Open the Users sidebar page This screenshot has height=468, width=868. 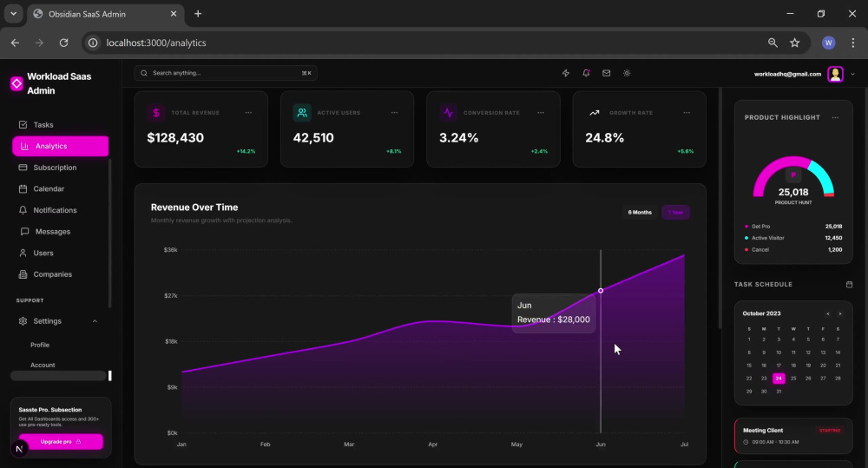coord(61,253)
